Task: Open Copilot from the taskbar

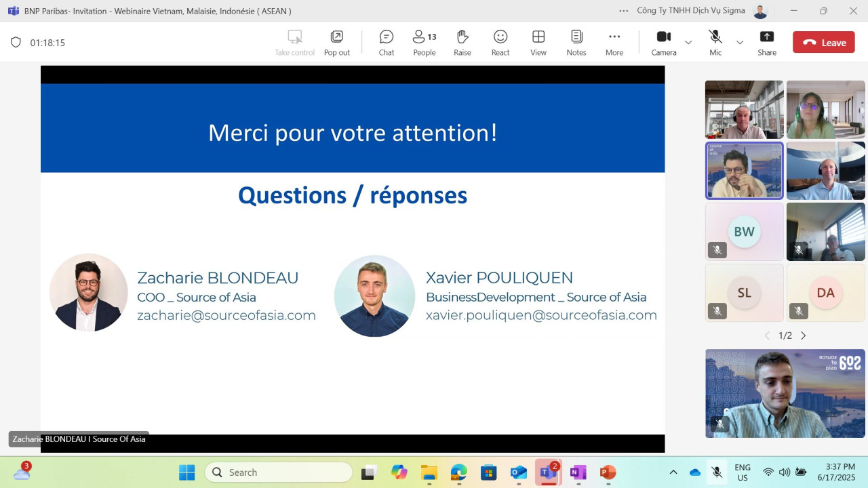Action: [399, 472]
